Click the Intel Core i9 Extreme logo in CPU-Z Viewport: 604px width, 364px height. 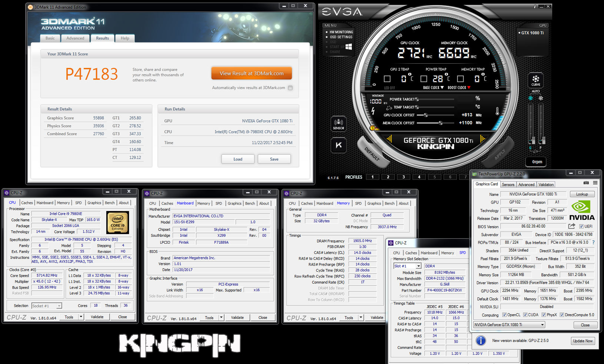pos(117,223)
